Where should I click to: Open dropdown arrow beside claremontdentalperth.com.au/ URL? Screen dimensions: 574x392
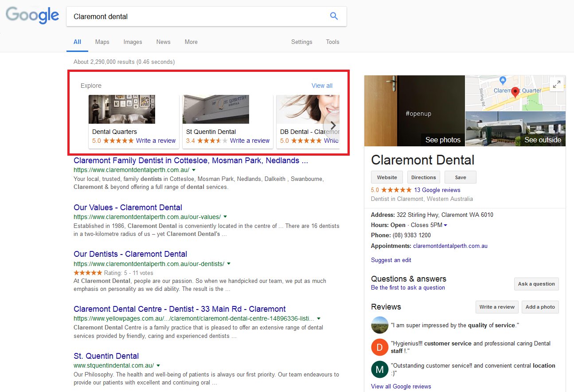194,170
